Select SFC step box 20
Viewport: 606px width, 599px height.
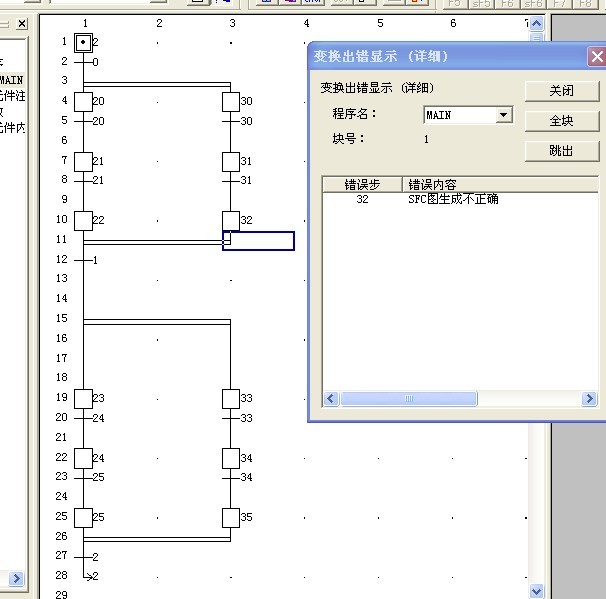[84, 101]
